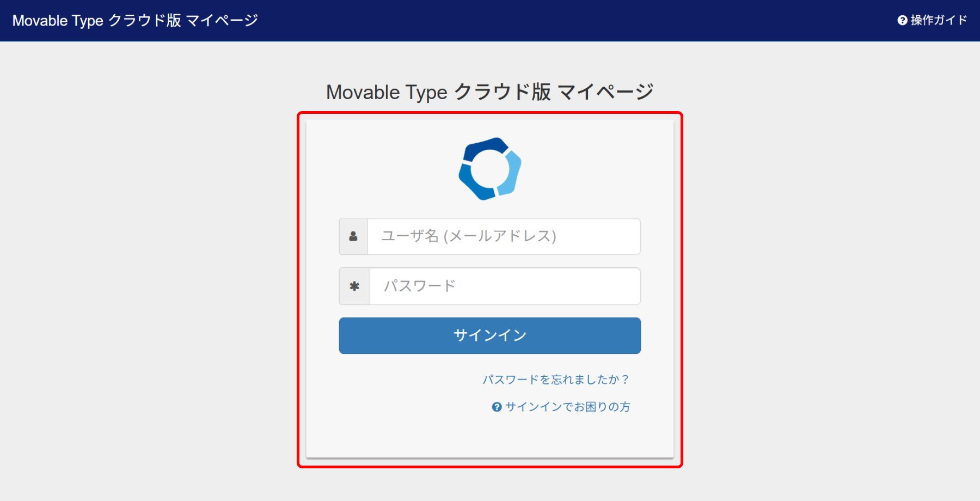Open the パスワードを忘れましたか？ link
Viewport: 980px width, 501px height.
[556, 380]
